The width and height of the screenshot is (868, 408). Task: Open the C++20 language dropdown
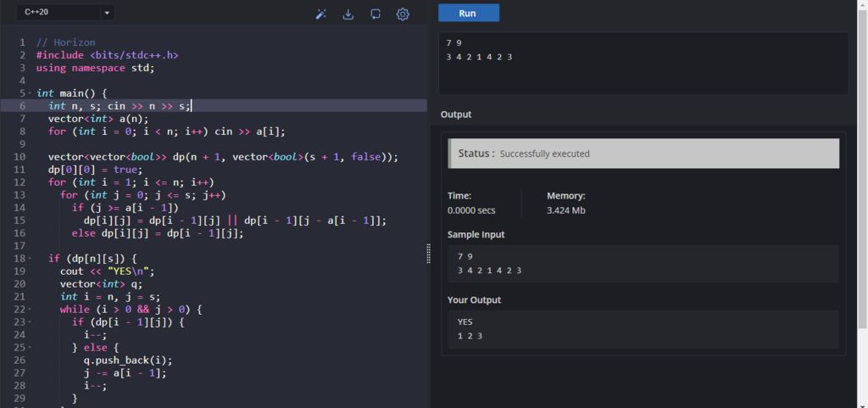point(58,13)
